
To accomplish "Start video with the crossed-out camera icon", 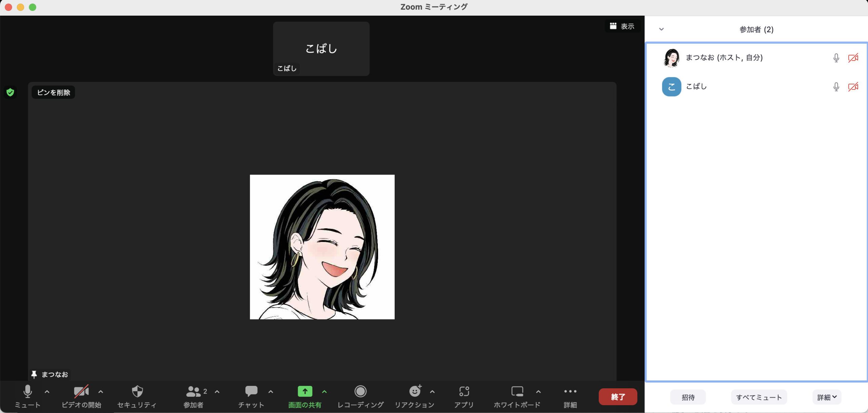I will (81, 392).
